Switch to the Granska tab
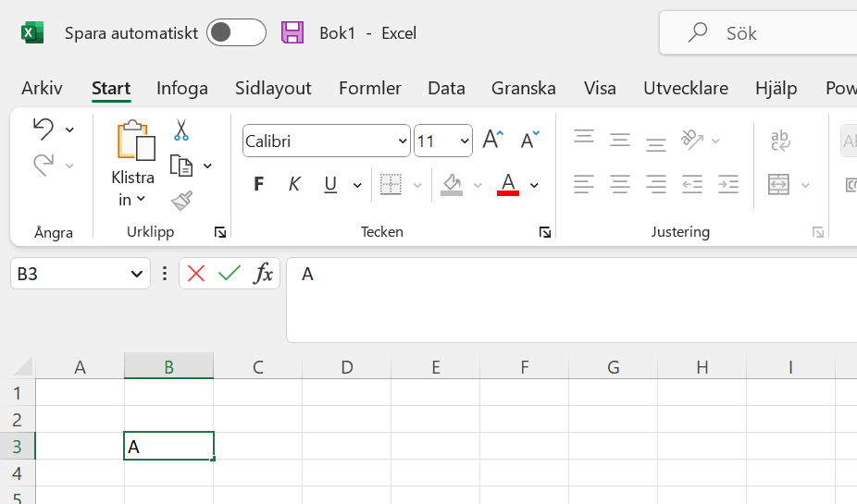Viewport: 857px width, 504px height. (524, 88)
